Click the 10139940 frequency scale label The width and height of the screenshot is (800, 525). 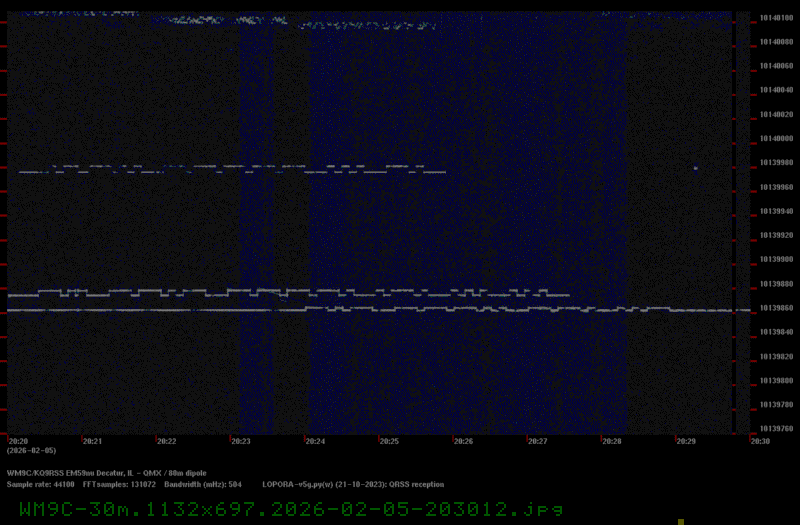[775, 211]
